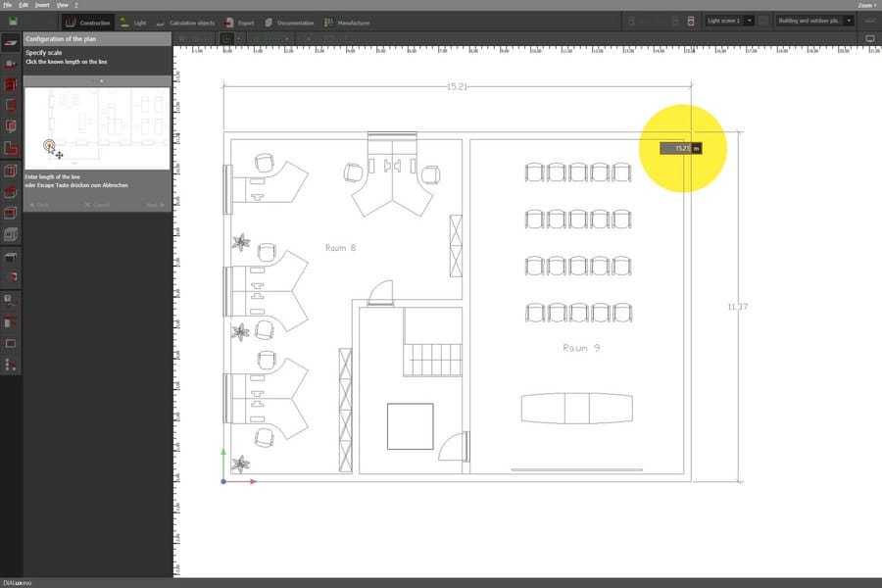Switch to the Documentation tab
882x588 pixels.
pyautogui.click(x=289, y=24)
